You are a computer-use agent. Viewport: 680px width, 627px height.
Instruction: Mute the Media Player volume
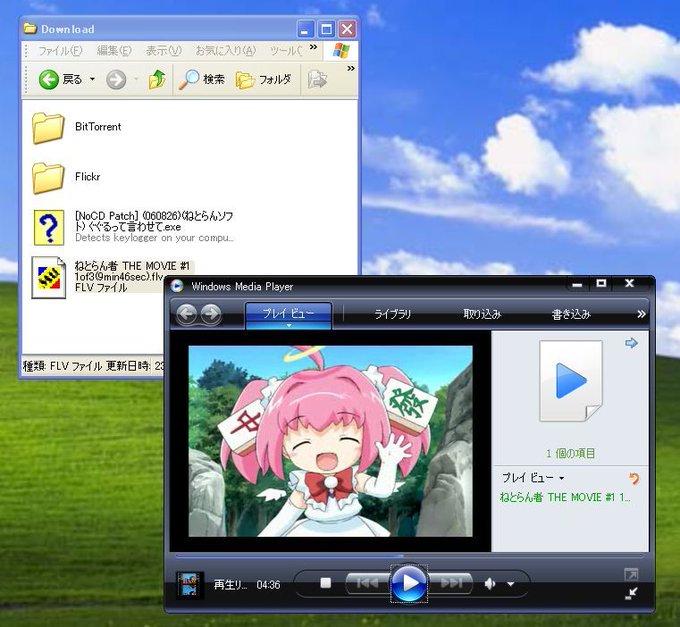click(490, 584)
